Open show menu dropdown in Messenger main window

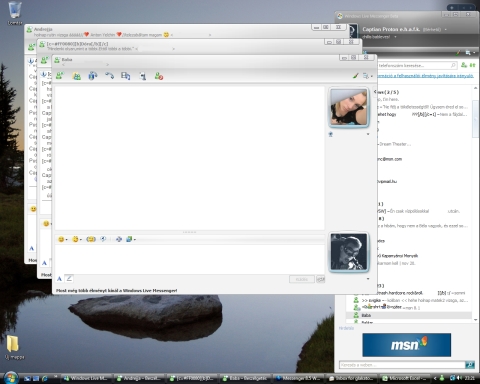click(x=470, y=53)
